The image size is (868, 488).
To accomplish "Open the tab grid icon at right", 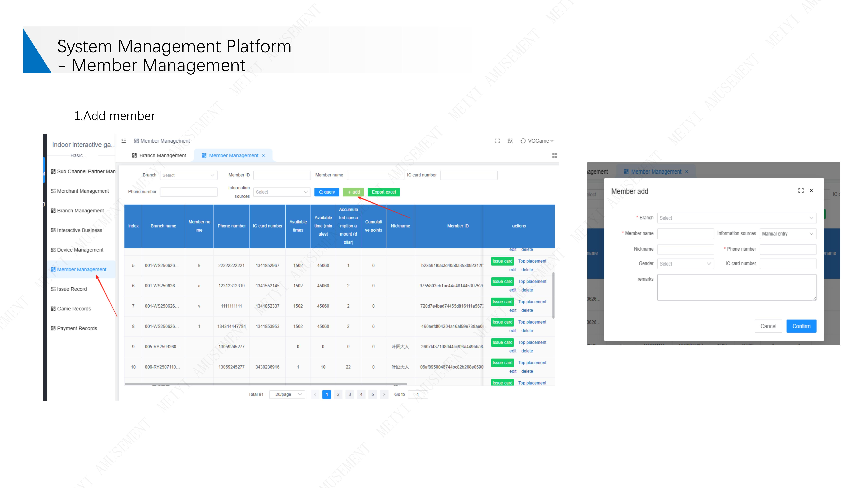I will click(x=555, y=155).
